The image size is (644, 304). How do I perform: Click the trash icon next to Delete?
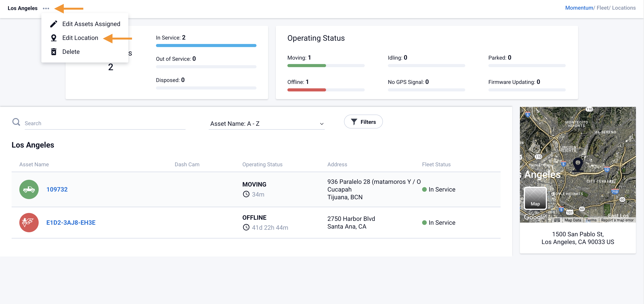pos(54,52)
